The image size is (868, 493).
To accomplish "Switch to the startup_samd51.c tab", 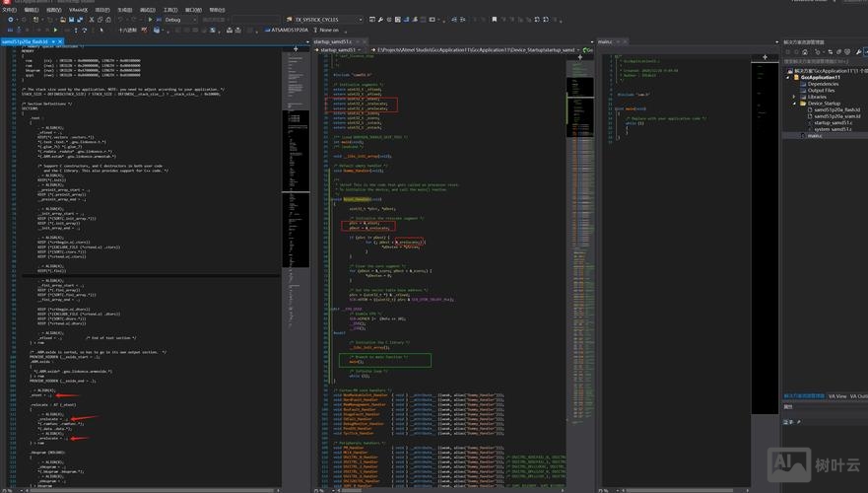I will [332, 41].
